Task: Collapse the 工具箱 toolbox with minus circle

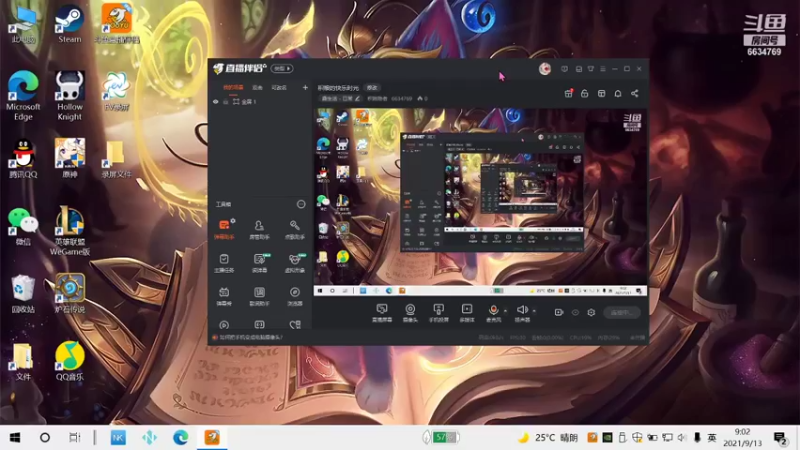Action: [301, 204]
